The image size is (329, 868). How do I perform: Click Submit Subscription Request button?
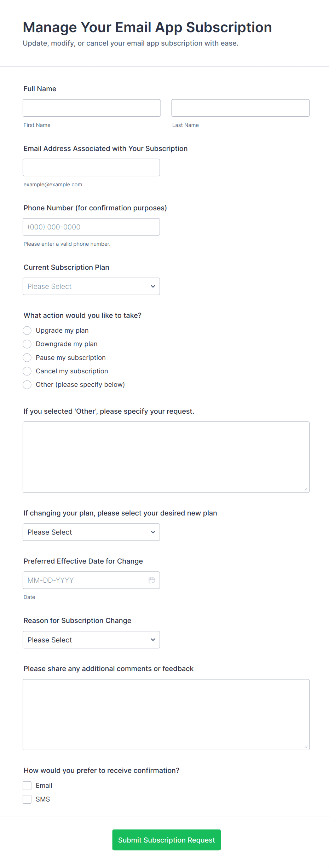pyautogui.click(x=167, y=840)
